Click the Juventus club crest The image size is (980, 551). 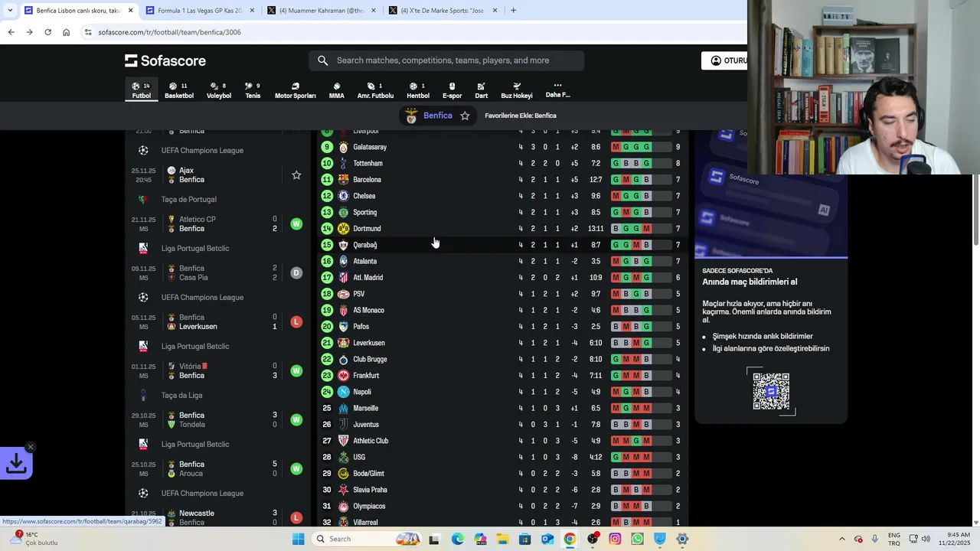(343, 425)
